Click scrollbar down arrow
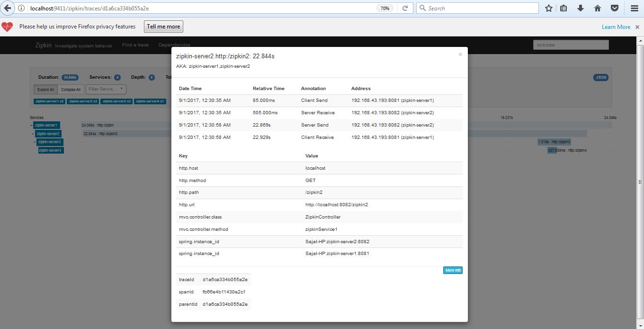 pyautogui.click(x=640, y=325)
